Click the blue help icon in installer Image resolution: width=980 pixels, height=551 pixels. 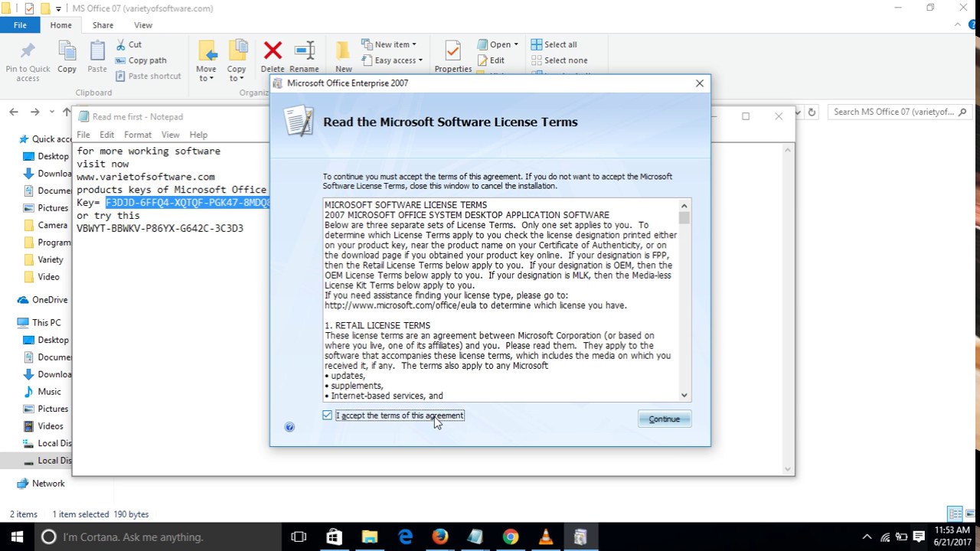click(x=289, y=427)
